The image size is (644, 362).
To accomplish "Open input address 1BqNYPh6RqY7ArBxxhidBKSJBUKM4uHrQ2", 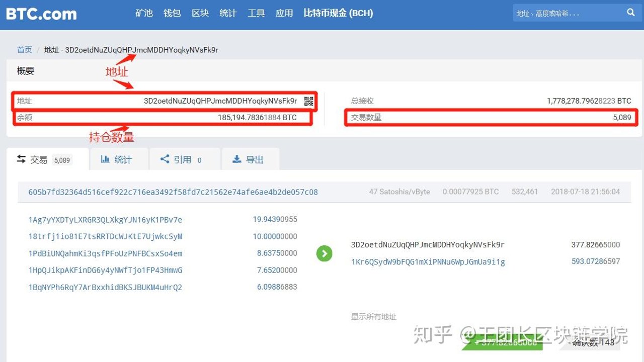I will [x=105, y=287].
